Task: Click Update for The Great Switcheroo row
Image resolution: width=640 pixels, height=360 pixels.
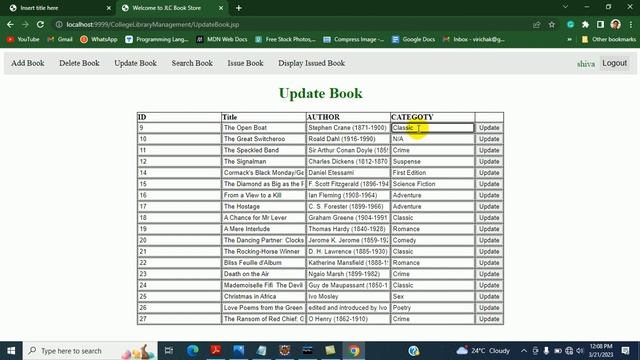Action: pyautogui.click(x=489, y=139)
